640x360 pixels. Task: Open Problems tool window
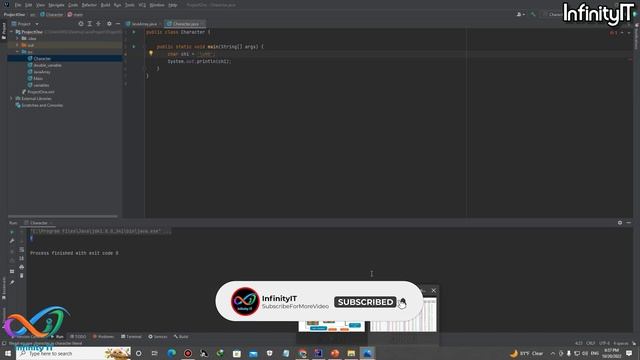click(x=103, y=337)
